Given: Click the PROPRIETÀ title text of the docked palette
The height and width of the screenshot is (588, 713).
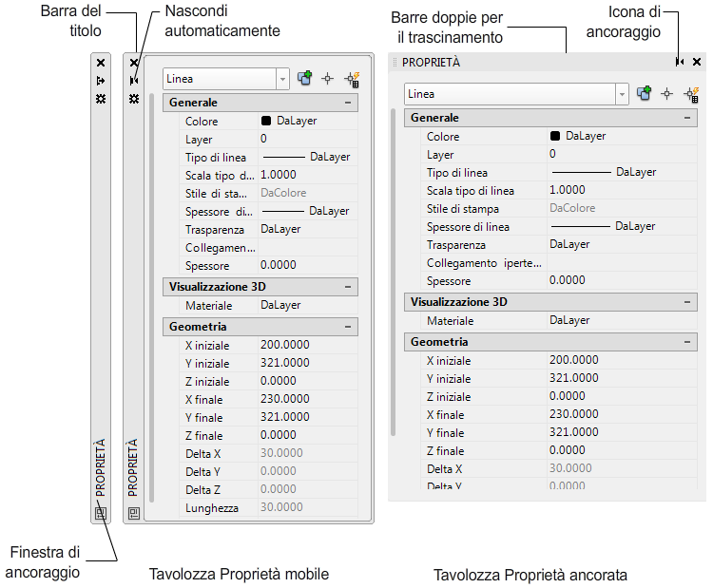Looking at the screenshot, I should point(431,63).
